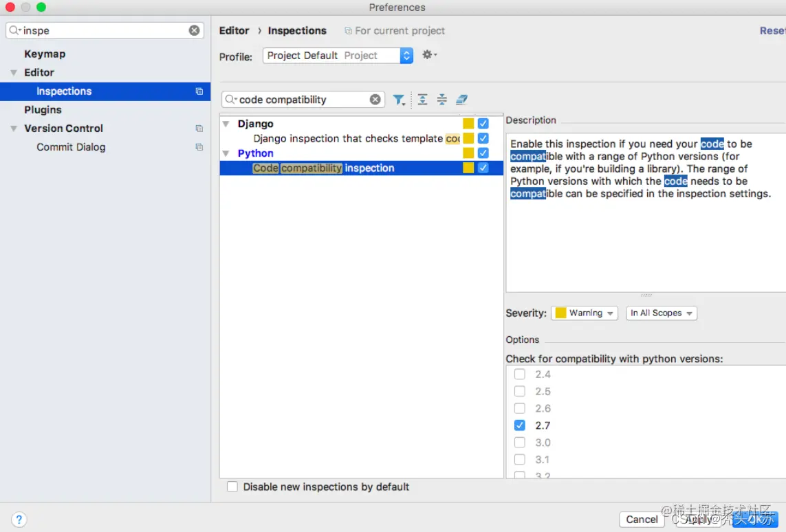Image resolution: width=786 pixels, height=532 pixels.
Task: Open the Profile 'Project Default' dropdown
Action: coord(338,56)
